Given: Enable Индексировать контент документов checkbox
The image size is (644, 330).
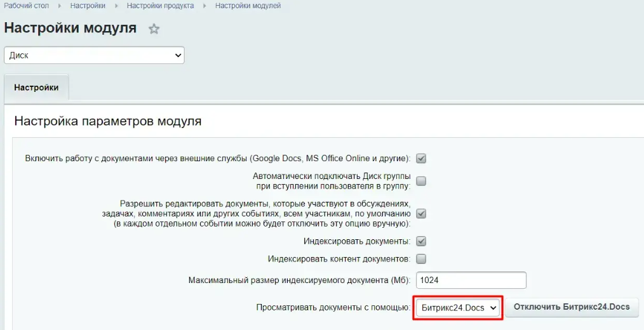Looking at the screenshot, I should [421, 259].
